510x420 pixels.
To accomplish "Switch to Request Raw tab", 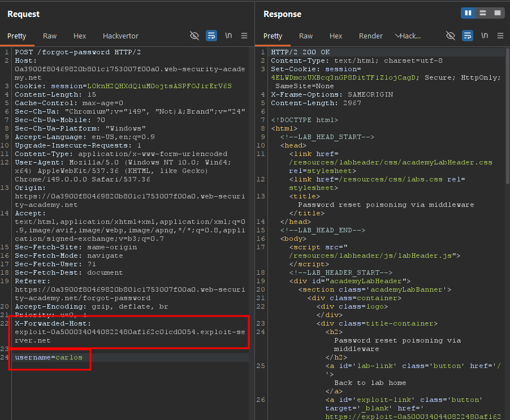I will [x=50, y=36].
